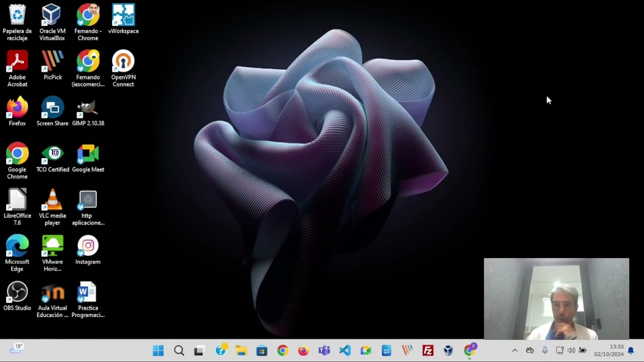Open the Papelera de reciclaje desktop icon

17,23
